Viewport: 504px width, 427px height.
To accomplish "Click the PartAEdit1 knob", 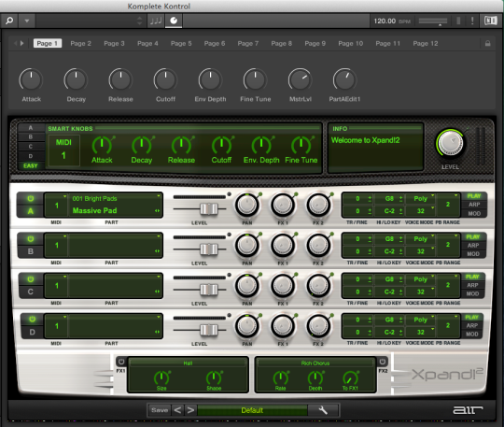I will click(x=344, y=79).
